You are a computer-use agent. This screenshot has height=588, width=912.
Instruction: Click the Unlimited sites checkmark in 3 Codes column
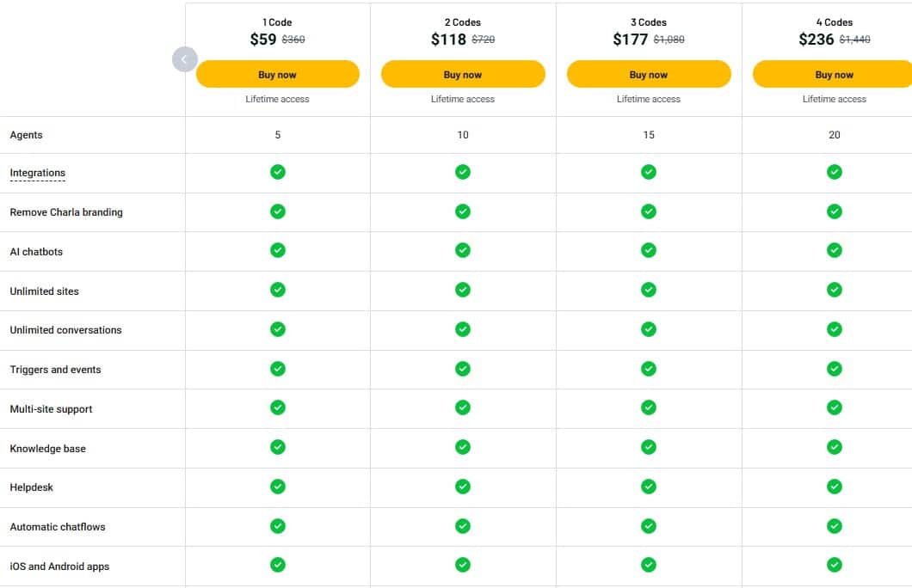coord(648,290)
